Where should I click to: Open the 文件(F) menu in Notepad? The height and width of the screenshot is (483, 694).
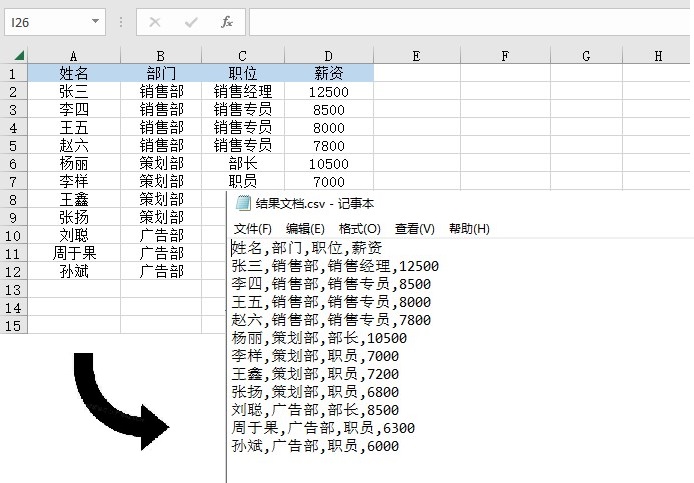point(252,229)
